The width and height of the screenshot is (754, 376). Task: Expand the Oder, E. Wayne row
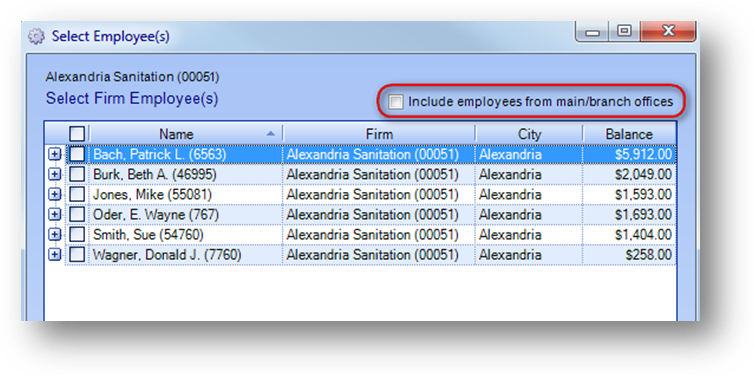pos(55,214)
